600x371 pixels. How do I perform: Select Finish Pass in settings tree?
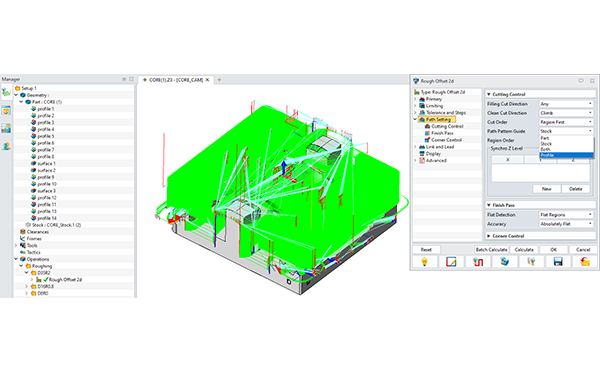(442, 133)
